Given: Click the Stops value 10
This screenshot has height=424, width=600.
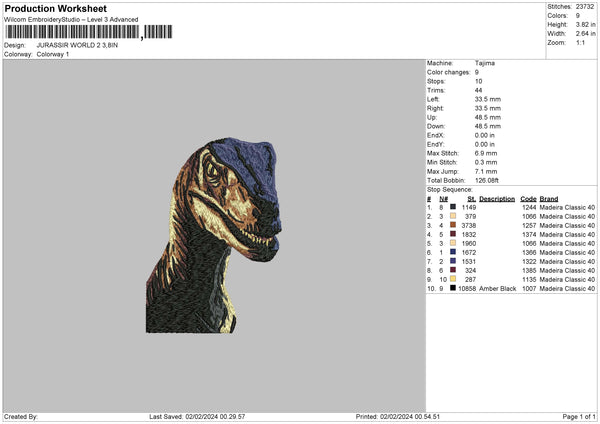Looking at the screenshot, I should 478,81.
